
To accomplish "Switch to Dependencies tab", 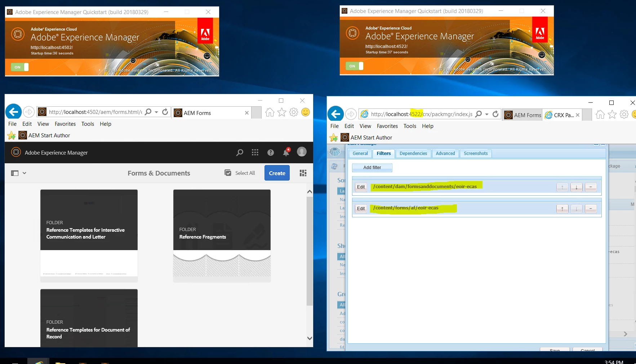I will pyautogui.click(x=413, y=154).
